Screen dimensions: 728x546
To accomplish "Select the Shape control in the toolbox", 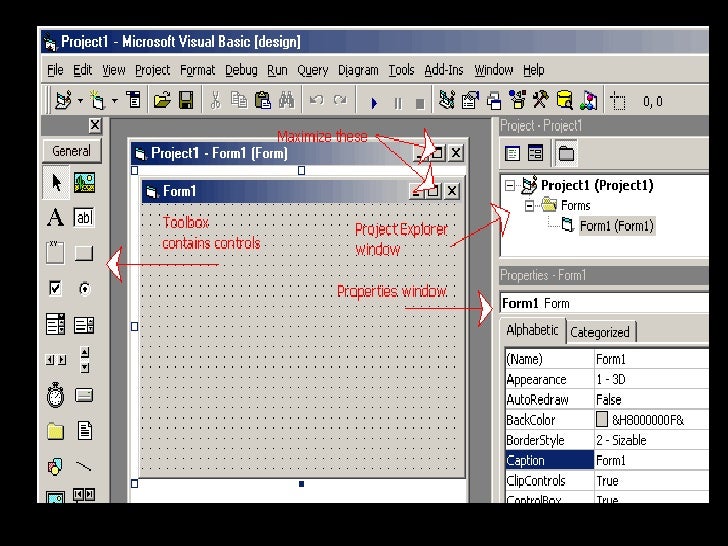I will (55, 466).
